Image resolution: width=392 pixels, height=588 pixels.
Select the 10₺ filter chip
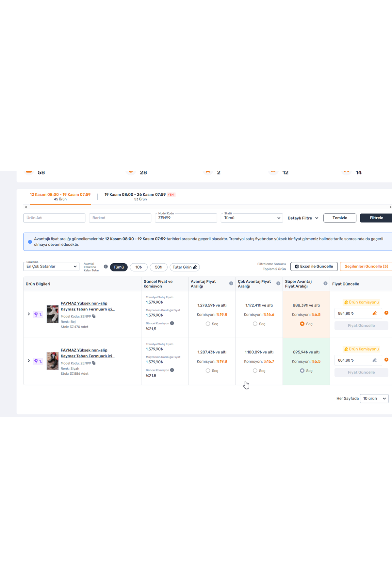pyautogui.click(x=139, y=267)
